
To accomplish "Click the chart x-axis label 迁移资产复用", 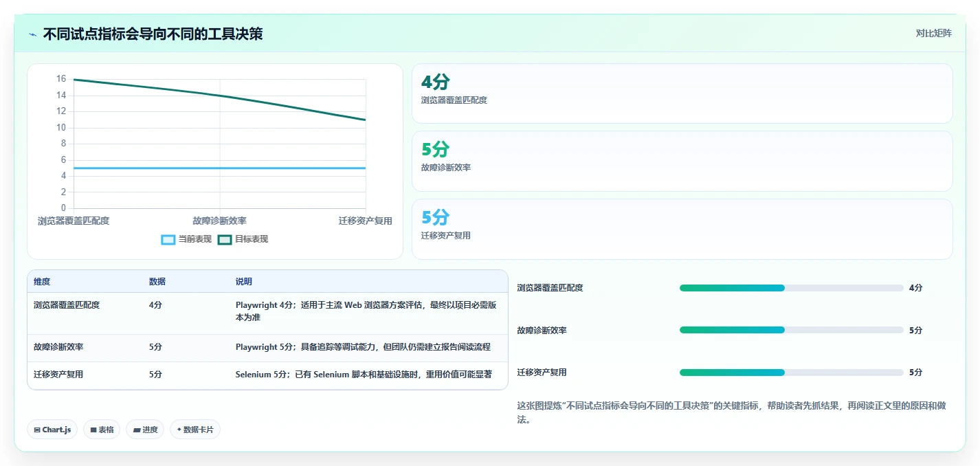I will (x=365, y=221).
